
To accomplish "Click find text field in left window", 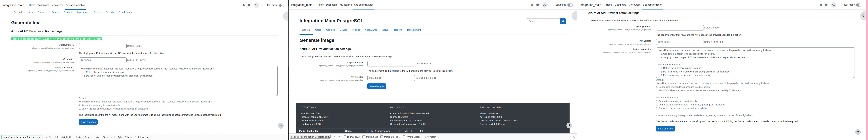I will coord(22,137).
